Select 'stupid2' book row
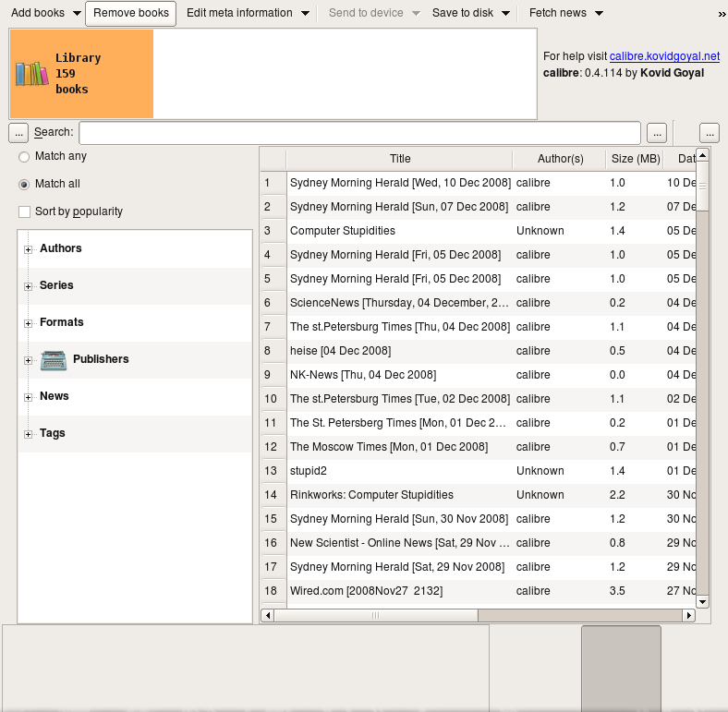The height and width of the screenshot is (712, 728). pos(400,471)
